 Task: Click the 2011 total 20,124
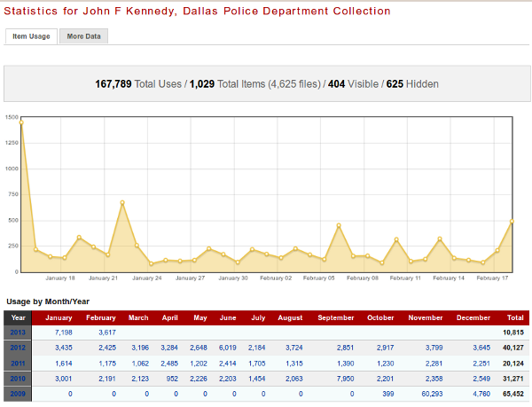click(x=513, y=364)
